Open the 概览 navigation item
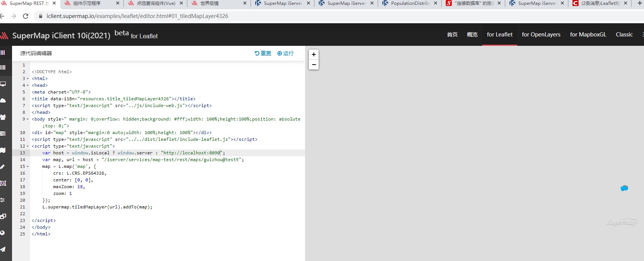644x261 pixels. [x=472, y=35]
